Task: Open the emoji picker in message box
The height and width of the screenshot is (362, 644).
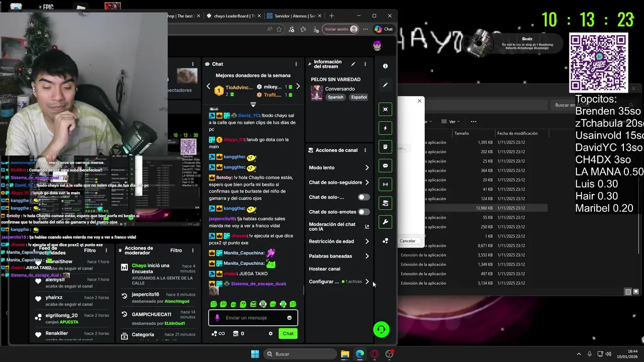Action: 289,318
